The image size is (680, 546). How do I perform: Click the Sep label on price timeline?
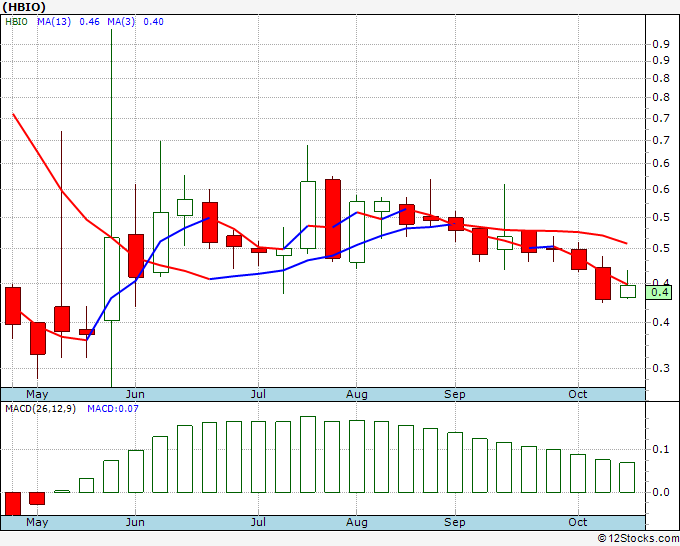click(x=454, y=394)
